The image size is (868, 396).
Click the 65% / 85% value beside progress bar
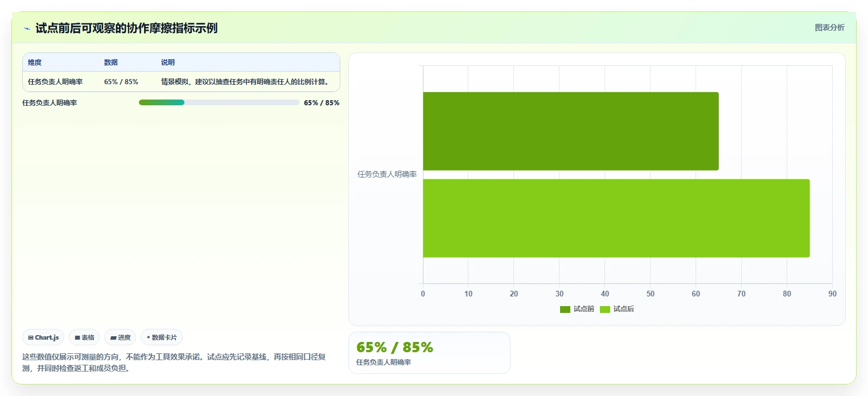tap(322, 103)
